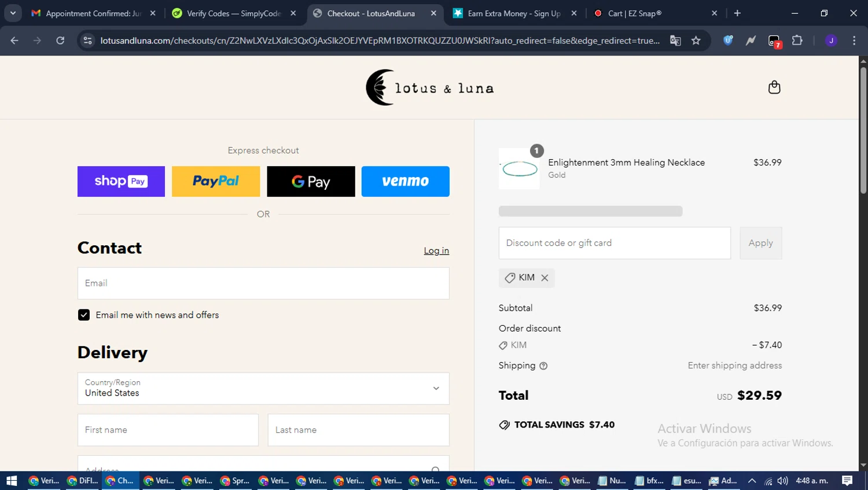This screenshot has height=490, width=868.
Task: Open the Windows Start menu
Action: coord(12,481)
